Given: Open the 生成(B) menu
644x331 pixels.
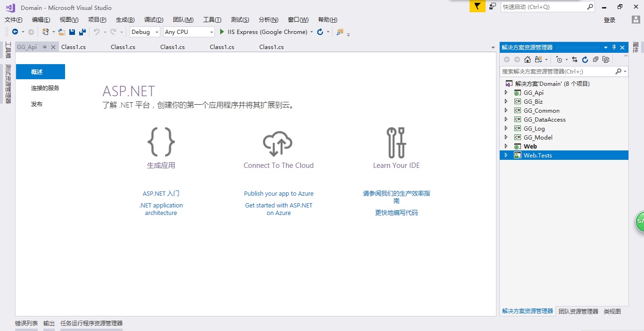Looking at the screenshot, I should click(x=125, y=20).
